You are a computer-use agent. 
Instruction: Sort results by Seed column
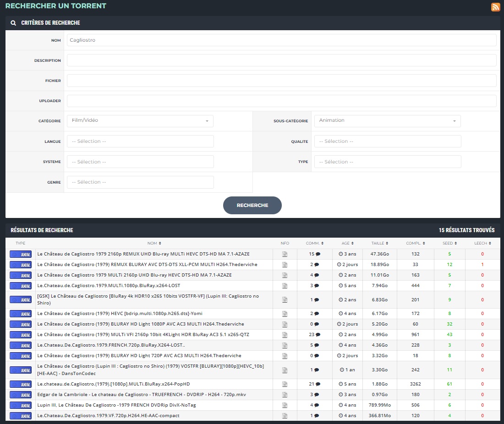449,243
